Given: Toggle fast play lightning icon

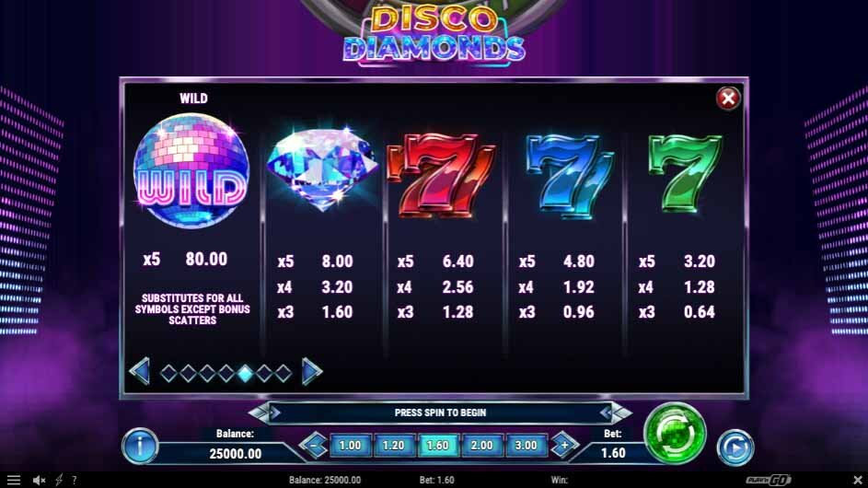Looking at the screenshot, I should pos(59,481).
